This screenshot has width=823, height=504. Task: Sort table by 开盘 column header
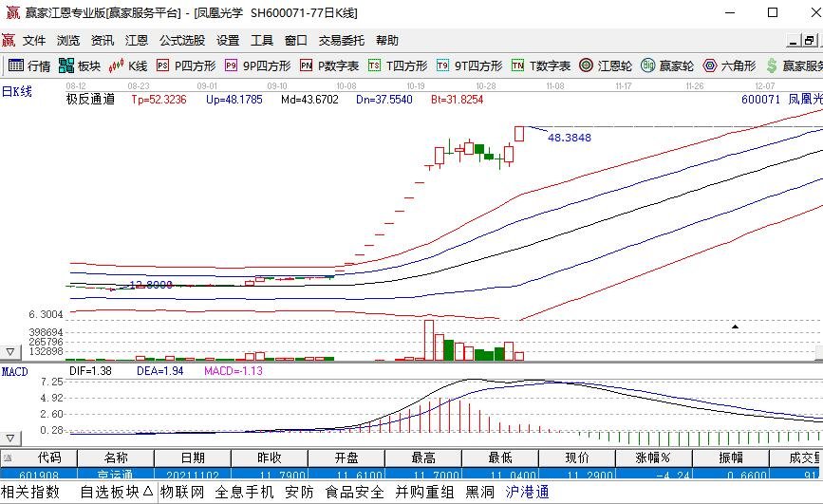pos(346,457)
